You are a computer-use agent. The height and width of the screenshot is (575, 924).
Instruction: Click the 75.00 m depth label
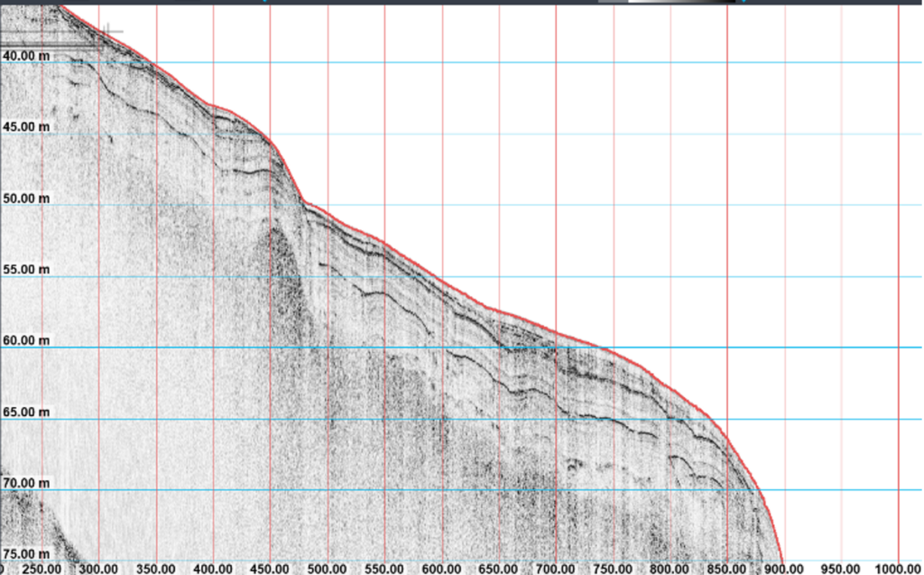(x=26, y=554)
